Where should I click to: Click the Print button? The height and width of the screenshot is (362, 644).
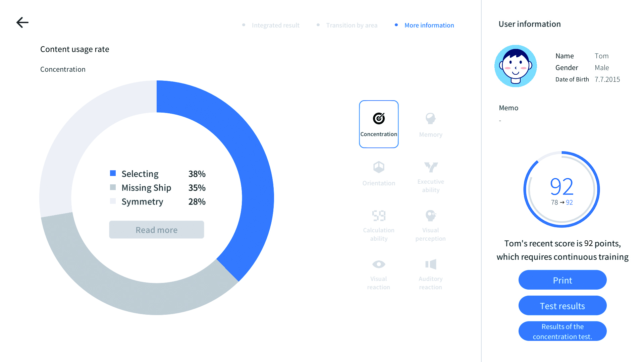562,280
